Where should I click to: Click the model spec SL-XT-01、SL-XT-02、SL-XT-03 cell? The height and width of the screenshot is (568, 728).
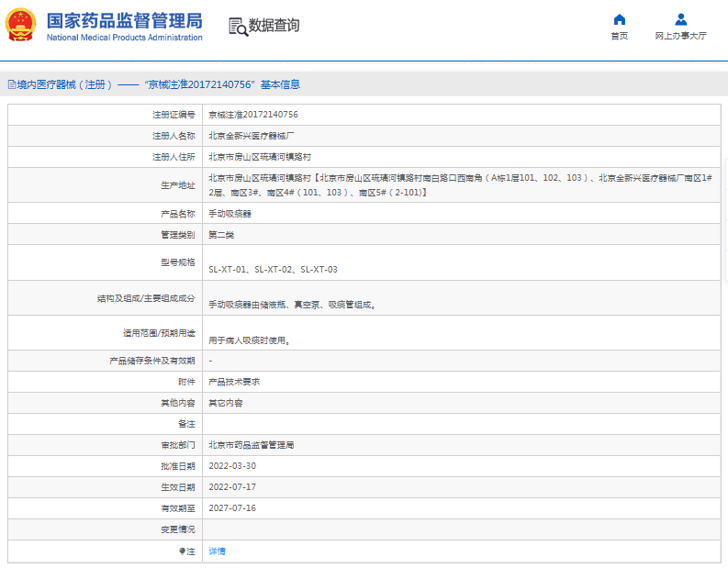(x=273, y=270)
